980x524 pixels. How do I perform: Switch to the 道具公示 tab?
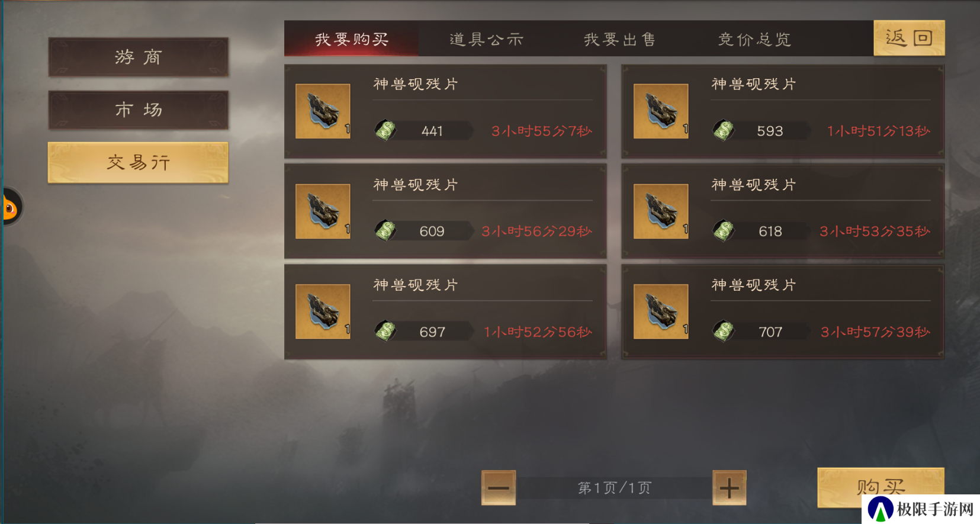click(486, 39)
